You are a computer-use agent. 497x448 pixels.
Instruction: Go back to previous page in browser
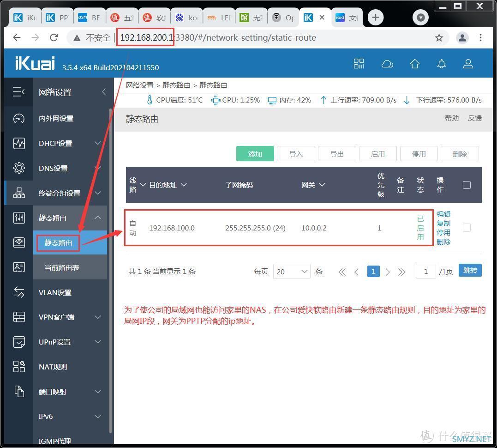pyautogui.click(x=17, y=37)
